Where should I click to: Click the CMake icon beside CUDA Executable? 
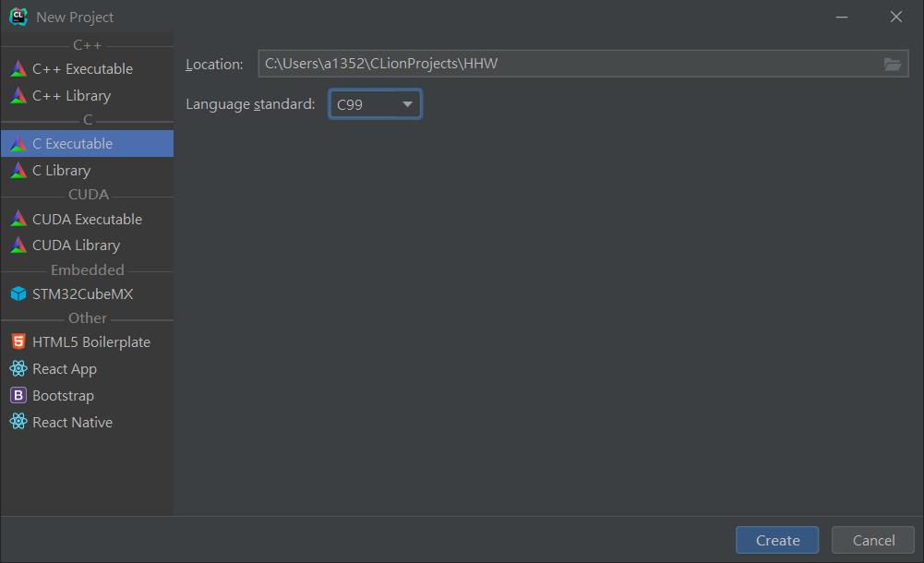[x=18, y=219]
